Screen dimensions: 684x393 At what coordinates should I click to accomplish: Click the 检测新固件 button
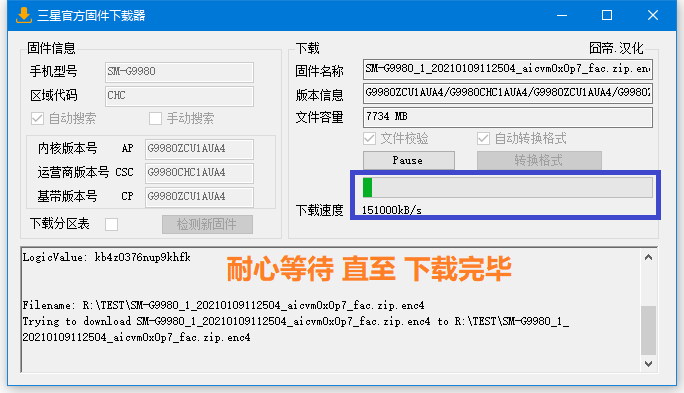(x=207, y=225)
